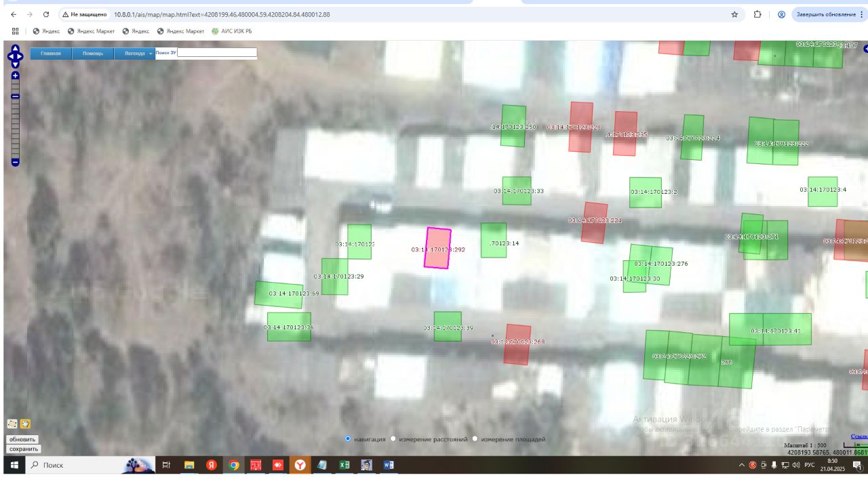Open the browser extensions menu
868x488 pixels.
757,14
